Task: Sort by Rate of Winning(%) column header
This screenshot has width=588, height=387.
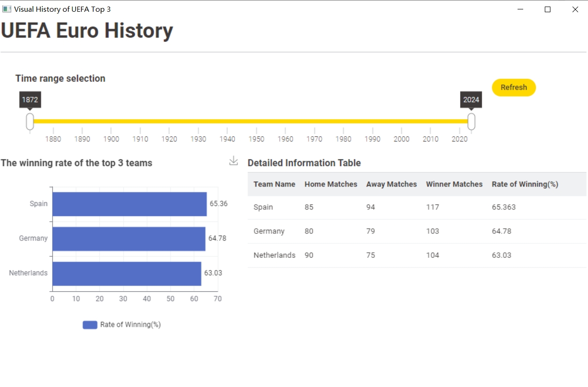Action: (525, 184)
